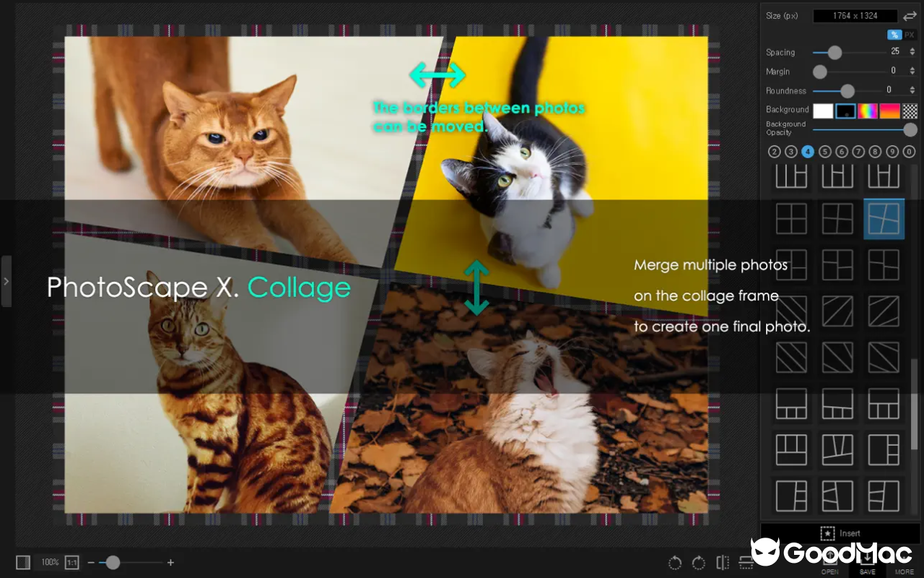Click the Size 1764 x 1324 field
Viewport: 924px width, 578px height.
[855, 16]
